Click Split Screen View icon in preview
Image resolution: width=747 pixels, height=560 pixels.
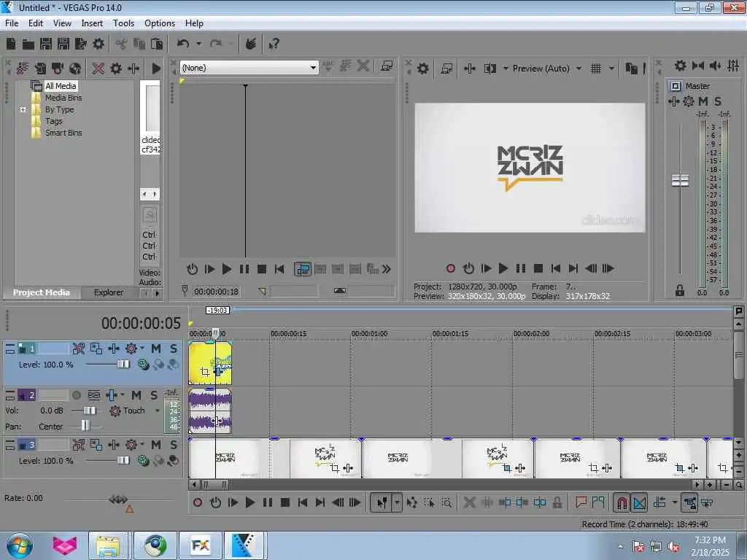[x=490, y=69]
